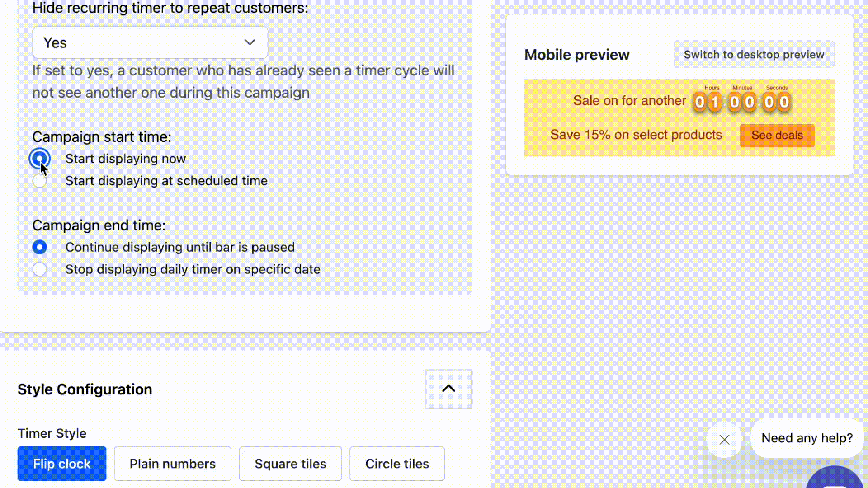This screenshot has height=488, width=868.
Task: Switch to desktop preview
Action: [x=754, y=55]
